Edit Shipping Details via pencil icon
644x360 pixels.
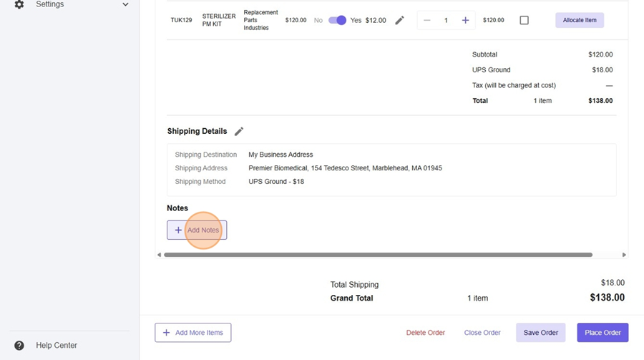(x=239, y=131)
